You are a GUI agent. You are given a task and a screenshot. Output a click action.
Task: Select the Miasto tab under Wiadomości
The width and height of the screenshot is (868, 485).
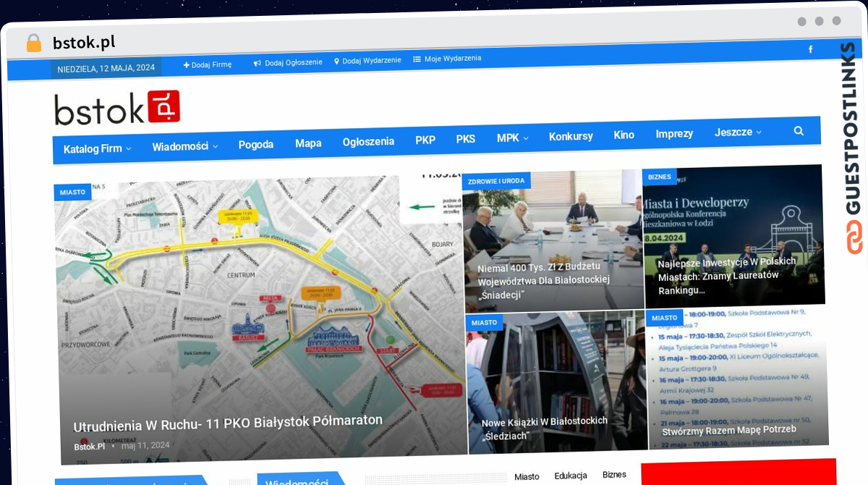527,476
